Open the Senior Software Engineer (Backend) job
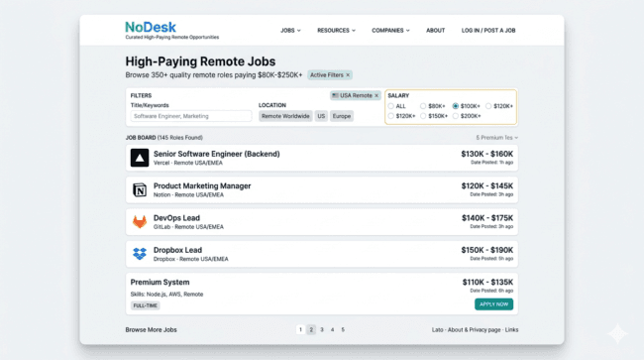The height and width of the screenshot is (360, 644). click(x=216, y=154)
